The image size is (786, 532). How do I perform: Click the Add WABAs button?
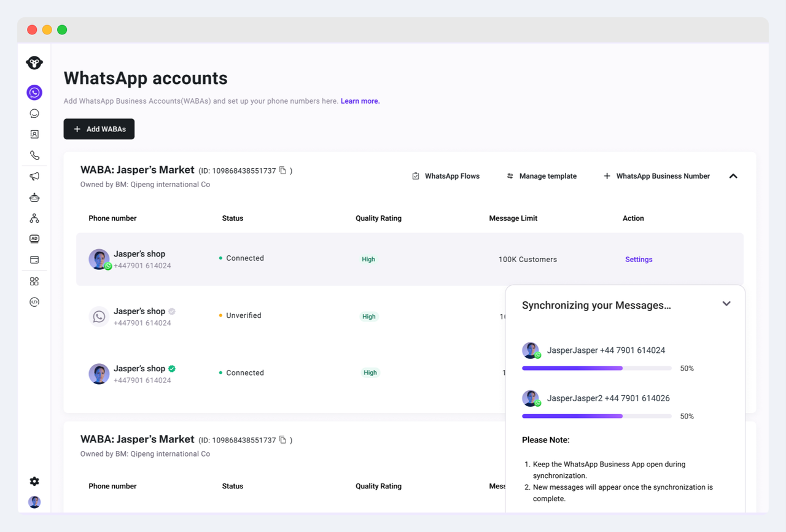pyautogui.click(x=99, y=129)
